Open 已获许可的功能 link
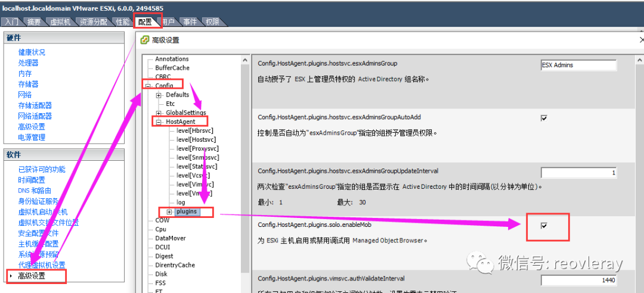Screen dimensions: 644x293 (x=42, y=170)
